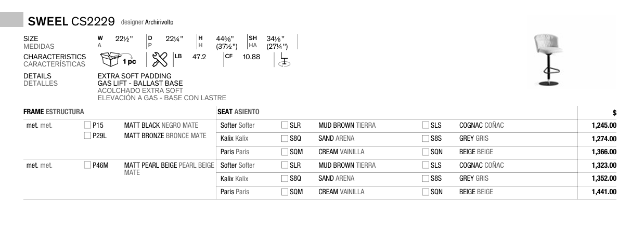Click the designer Archirivolto label
This screenshot has width=644, height=229.
tap(147, 22)
